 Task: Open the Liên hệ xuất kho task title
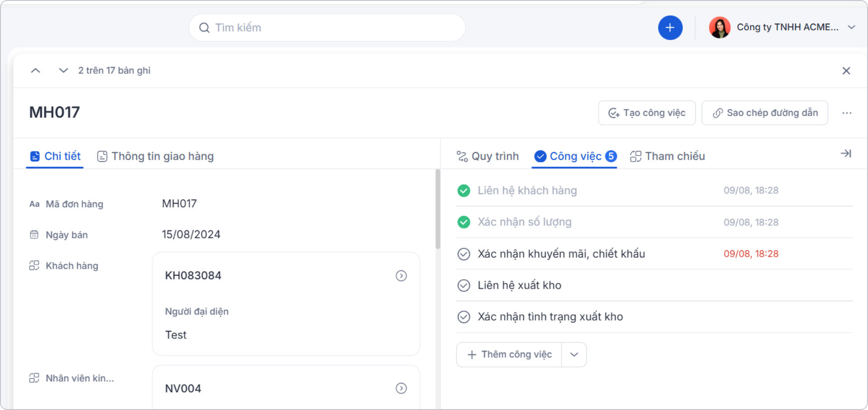pos(519,286)
